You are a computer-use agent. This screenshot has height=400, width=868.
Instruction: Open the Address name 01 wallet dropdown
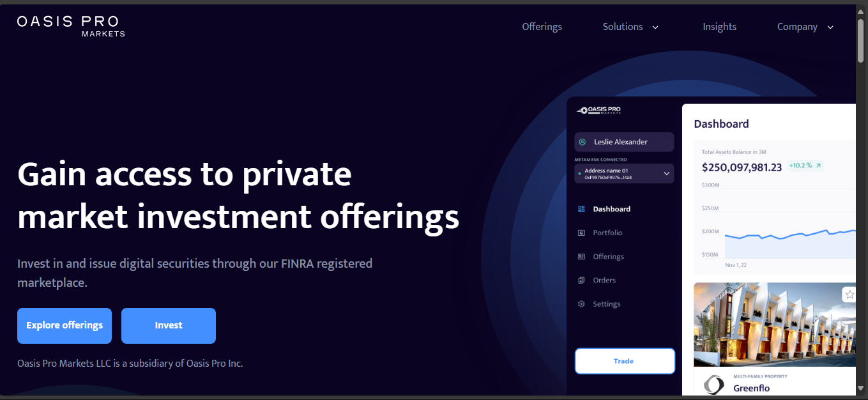point(666,173)
